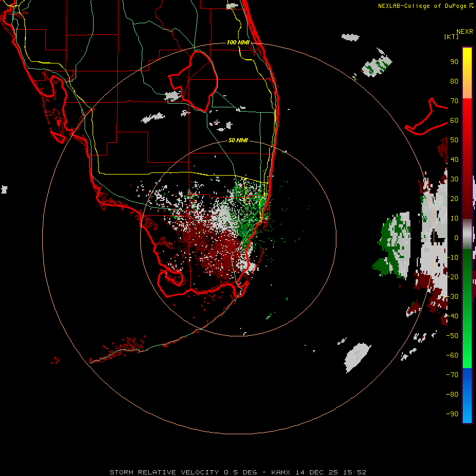
Task: Click the -80 value on the velocity scale
Action: coord(452,395)
